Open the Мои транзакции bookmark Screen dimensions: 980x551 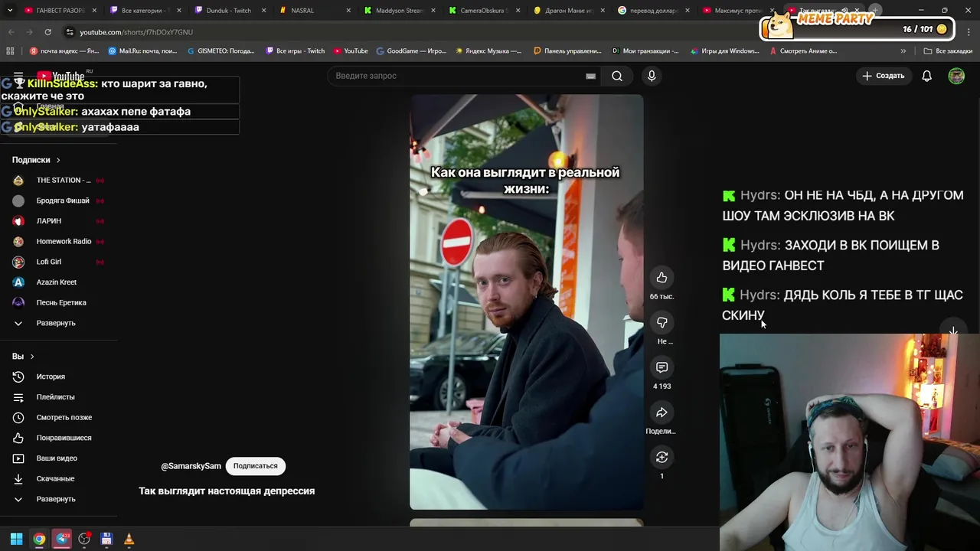point(645,51)
